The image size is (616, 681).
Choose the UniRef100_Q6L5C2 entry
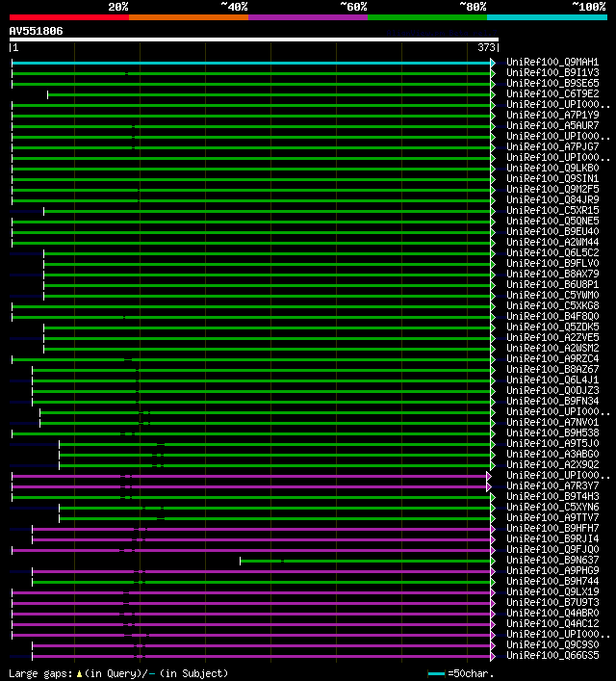click(552, 252)
